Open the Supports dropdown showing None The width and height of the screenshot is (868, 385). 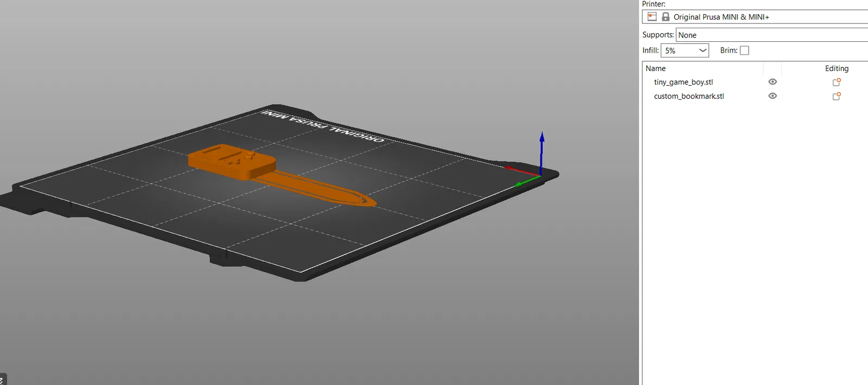pyautogui.click(x=772, y=35)
